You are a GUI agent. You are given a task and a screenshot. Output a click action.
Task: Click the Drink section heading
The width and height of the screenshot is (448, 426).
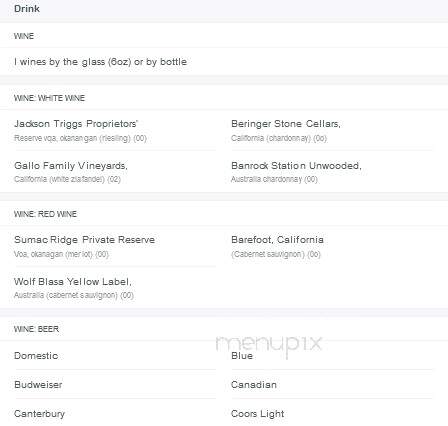(x=27, y=8)
